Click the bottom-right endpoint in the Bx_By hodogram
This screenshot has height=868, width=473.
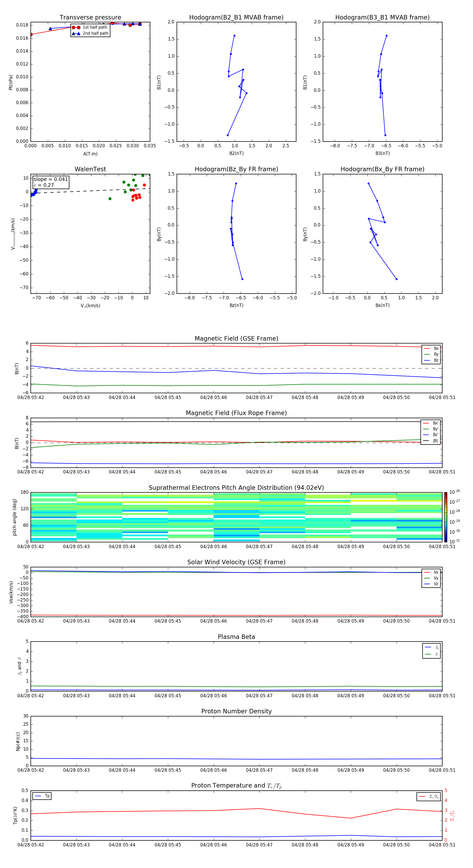point(397,279)
